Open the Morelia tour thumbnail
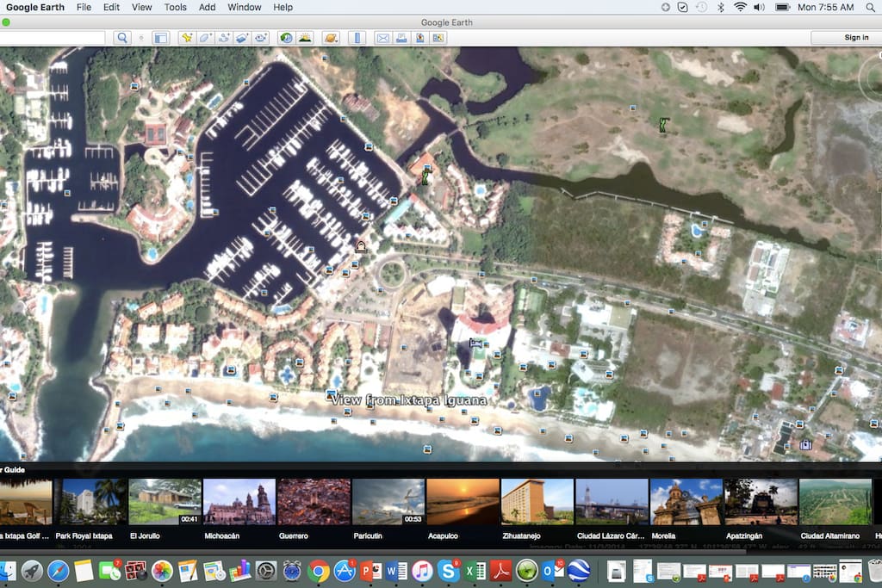882x588 pixels. [x=686, y=501]
